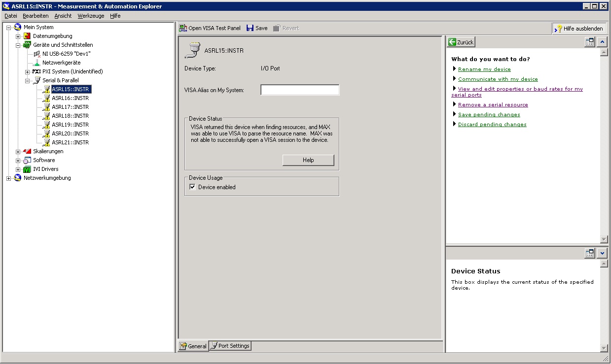Click the upper help pane layout icon
Viewport: 611px width, 364px height.
coord(590,42)
